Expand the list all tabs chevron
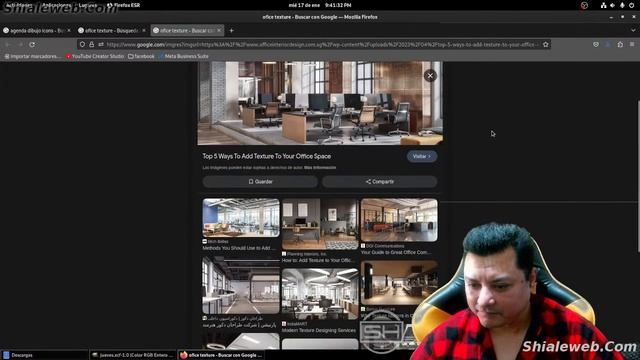 tap(633, 31)
